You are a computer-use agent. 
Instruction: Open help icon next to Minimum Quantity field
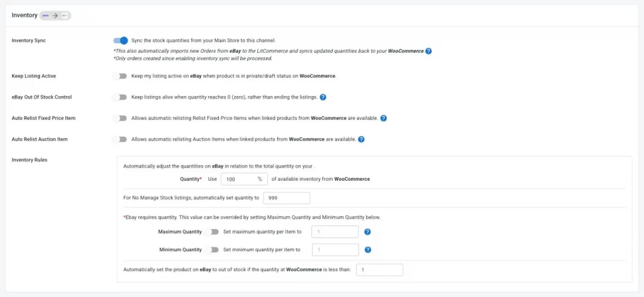tap(367, 249)
